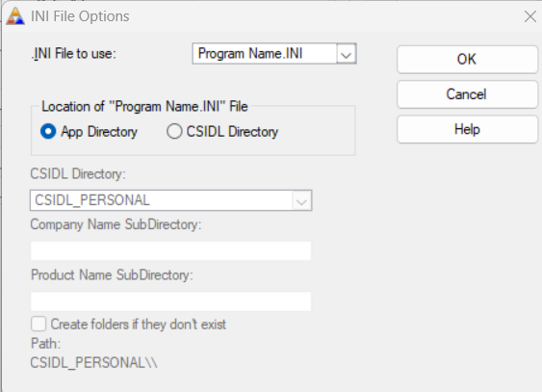The height and width of the screenshot is (392, 542).
Task: Close the INI File Options dialog
Action: [529, 16]
